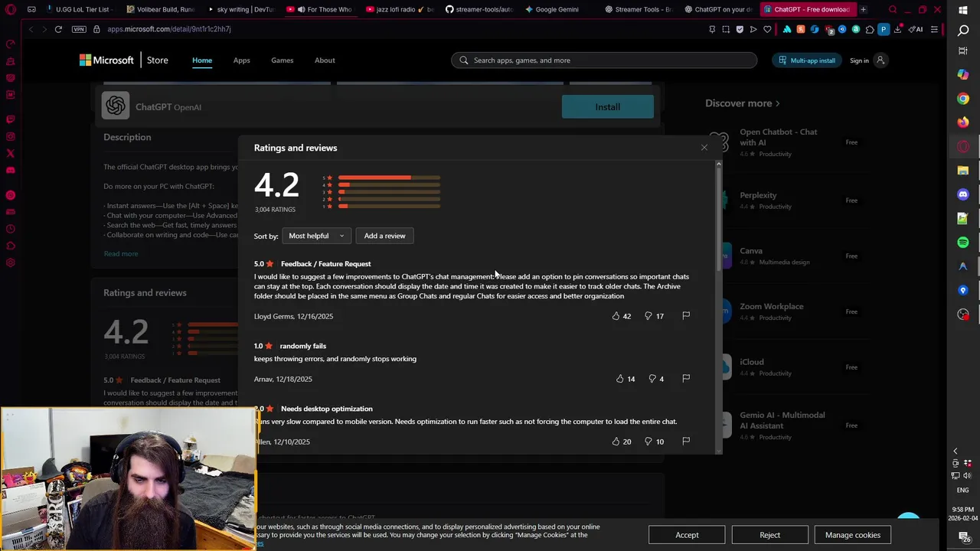
Task: Launch Firefox from the taskbar
Action: coord(963,122)
